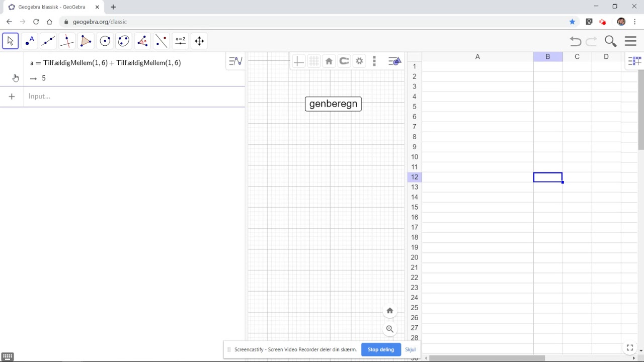Open the graphics settings gear menu
Image resolution: width=644 pixels, height=362 pixels.
(x=359, y=61)
